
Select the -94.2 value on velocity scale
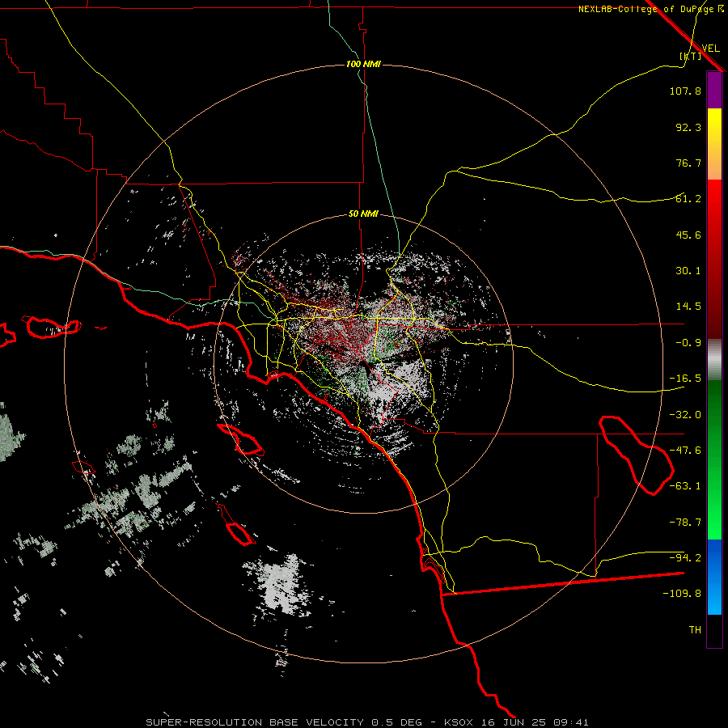click(x=685, y=558)
